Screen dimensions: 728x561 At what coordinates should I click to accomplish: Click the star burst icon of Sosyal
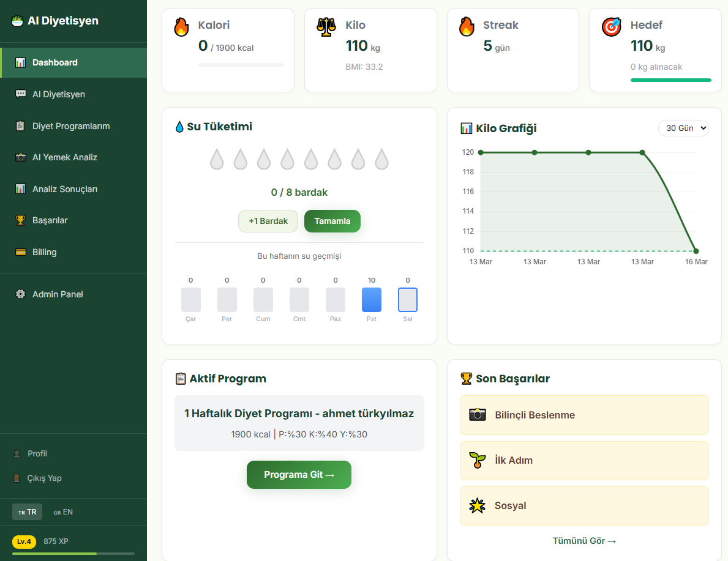pyautogui.click(x=478, y=505)
